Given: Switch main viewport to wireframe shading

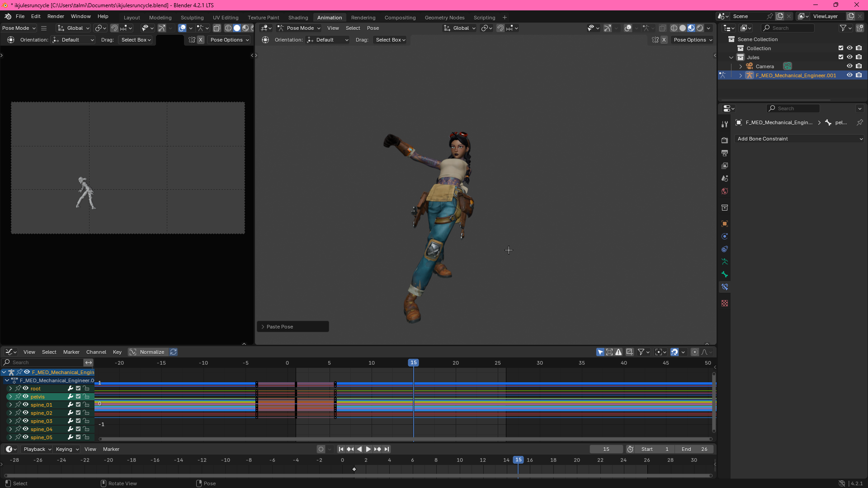Looking at the screenshot, I should 674,28.
